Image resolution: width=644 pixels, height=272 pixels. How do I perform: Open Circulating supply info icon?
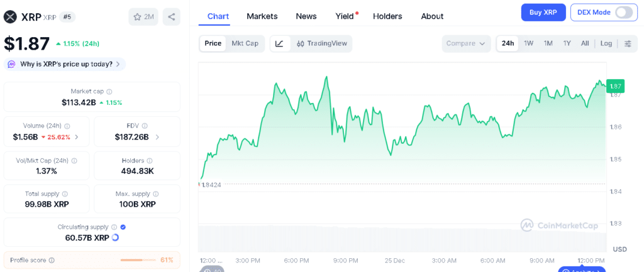(114, 227)
